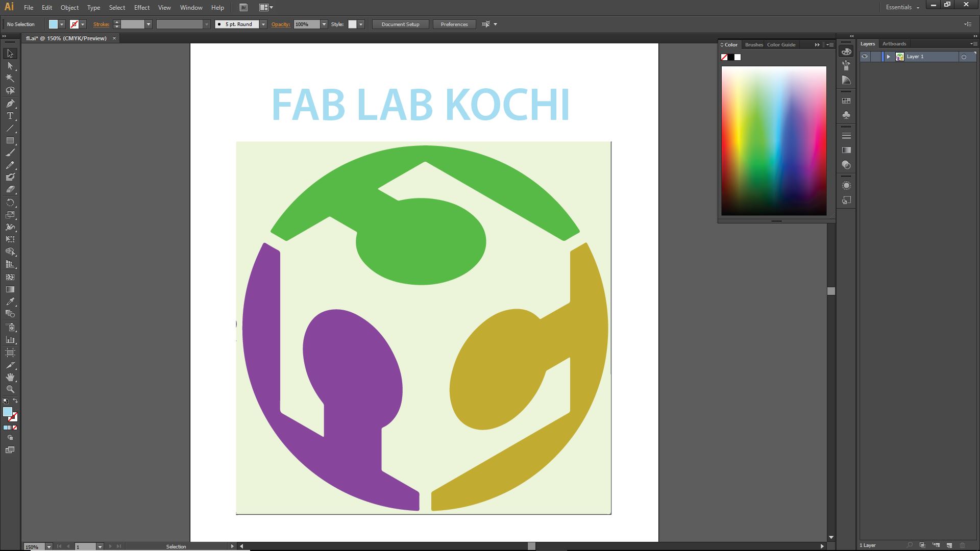The width and height of the screenshot is (980, 551).
Task: Open the Effect menu
Action: coord(141,8)
